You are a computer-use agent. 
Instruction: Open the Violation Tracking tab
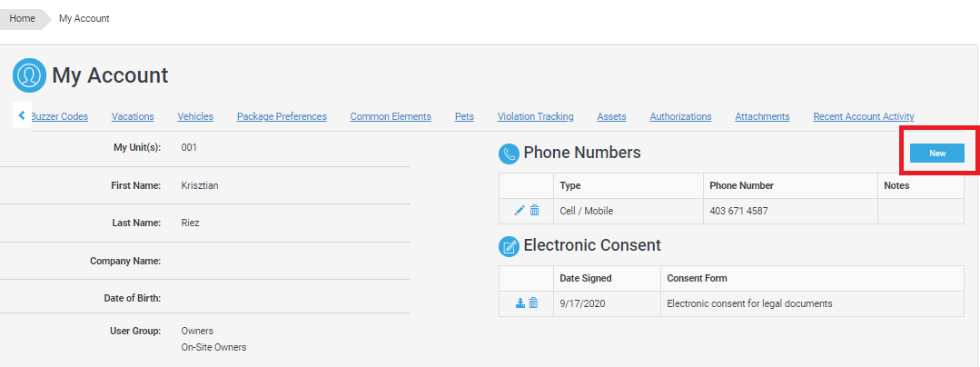coord(535,116)
